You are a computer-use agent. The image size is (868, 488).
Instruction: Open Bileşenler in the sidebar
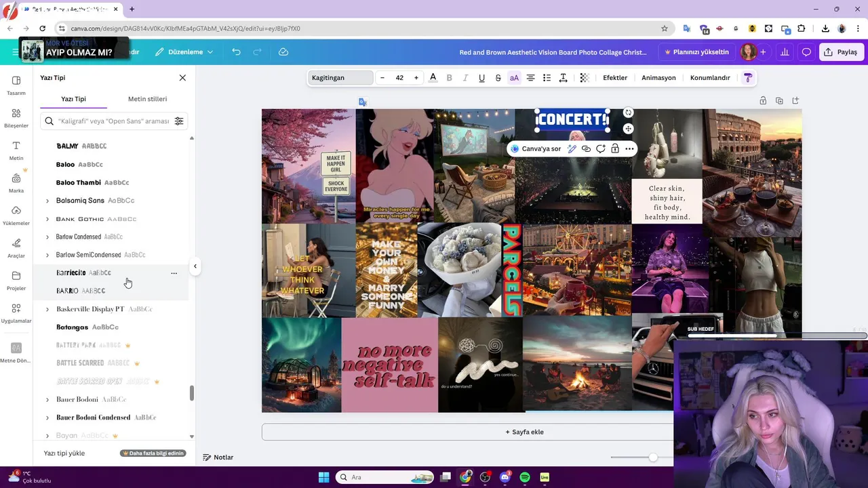coord(16,118)
